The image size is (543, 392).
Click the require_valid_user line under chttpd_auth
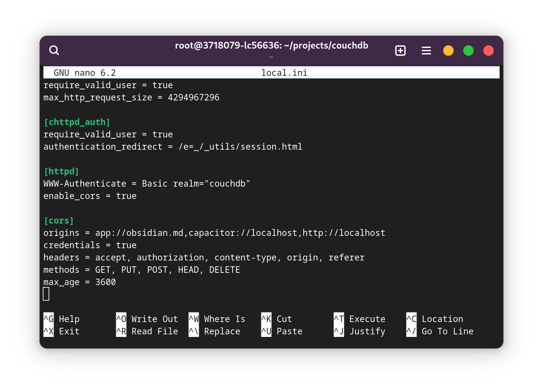(108, 134)
